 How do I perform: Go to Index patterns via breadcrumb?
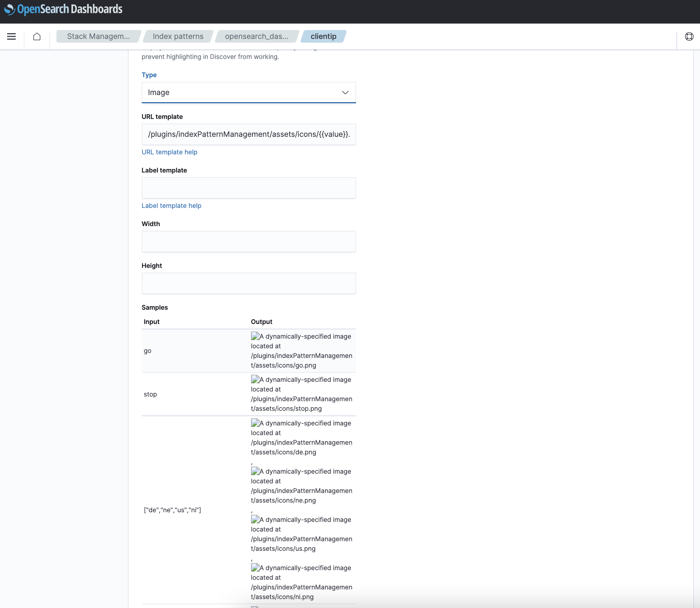click(x=177, y=36)
